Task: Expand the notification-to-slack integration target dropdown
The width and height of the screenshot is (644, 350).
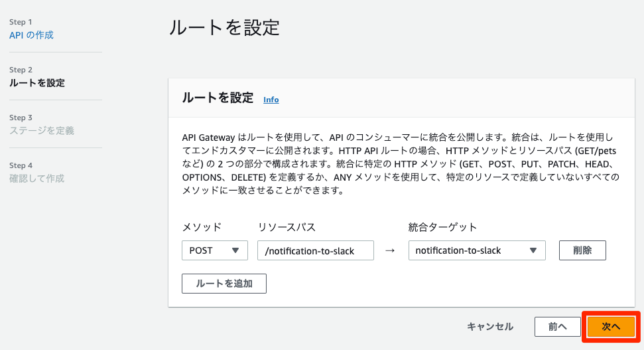Action: tap(476, 250)
